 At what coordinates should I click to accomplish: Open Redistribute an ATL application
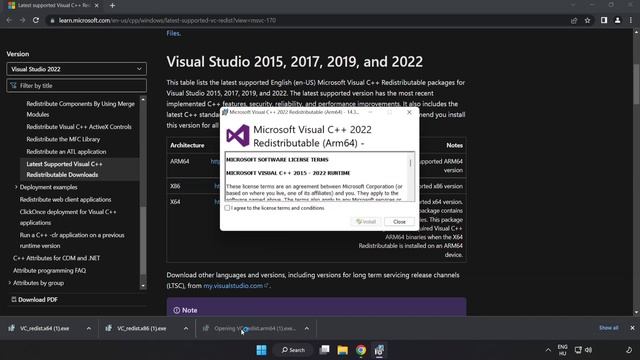(66, 151)
